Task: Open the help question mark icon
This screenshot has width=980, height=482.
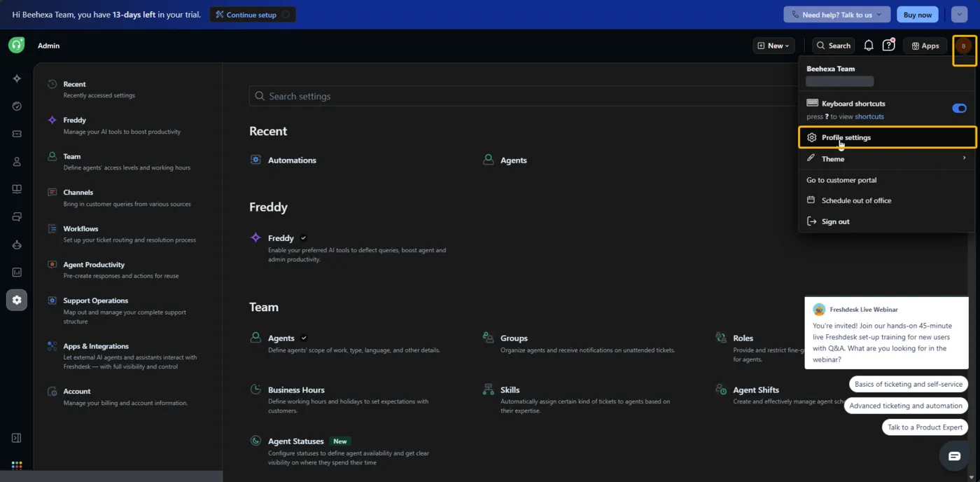Action: 888,46
